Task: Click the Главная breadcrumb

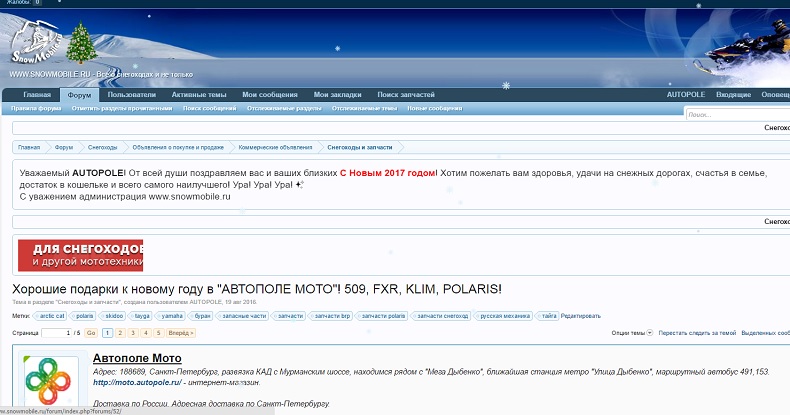Action: [29, 148]
